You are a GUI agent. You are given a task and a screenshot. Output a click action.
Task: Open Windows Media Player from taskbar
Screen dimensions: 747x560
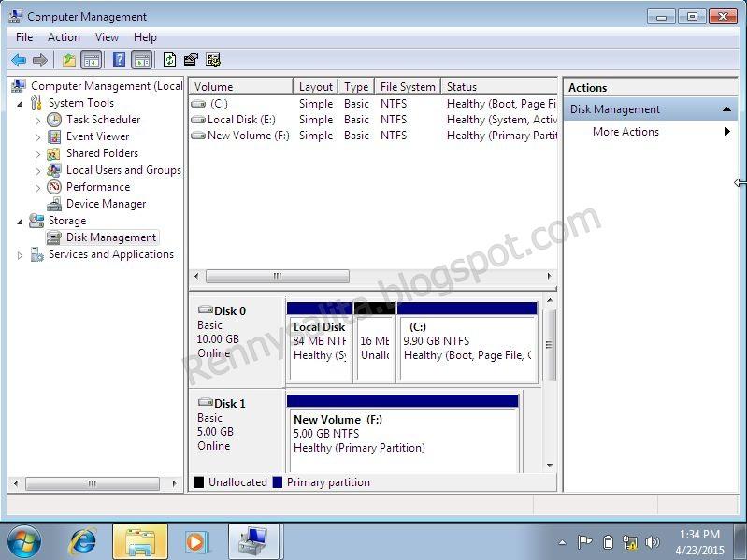[x=195, y=541]
